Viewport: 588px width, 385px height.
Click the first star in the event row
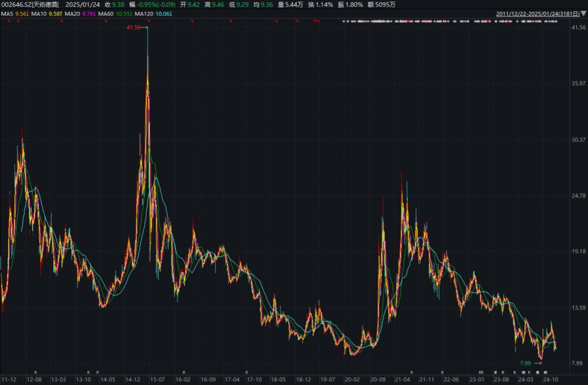pyautogui.click(x=344, y=21)
